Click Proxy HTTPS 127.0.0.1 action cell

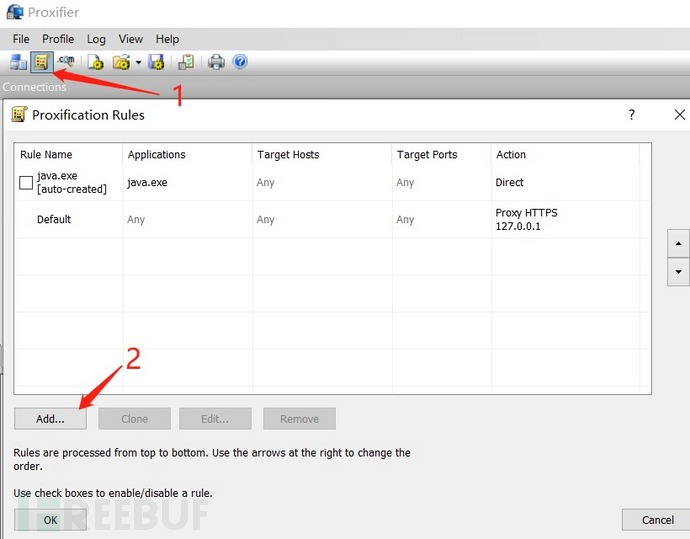point(526,220)
